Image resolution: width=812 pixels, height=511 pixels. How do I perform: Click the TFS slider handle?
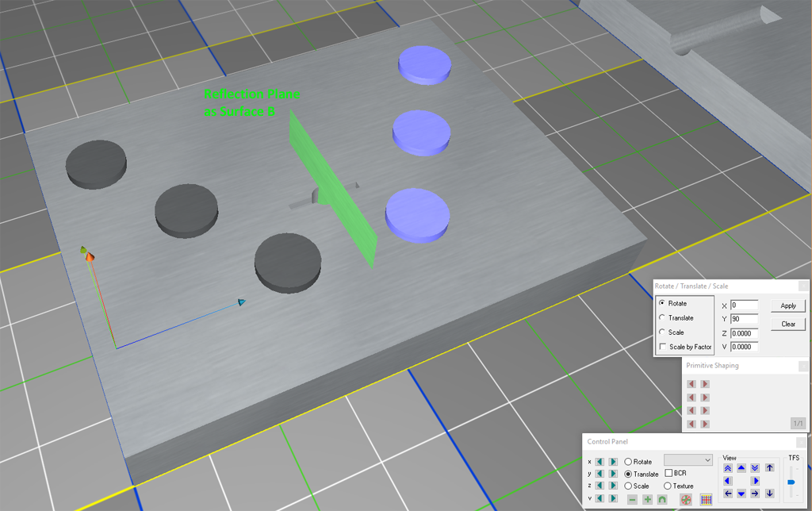[791, 482]
